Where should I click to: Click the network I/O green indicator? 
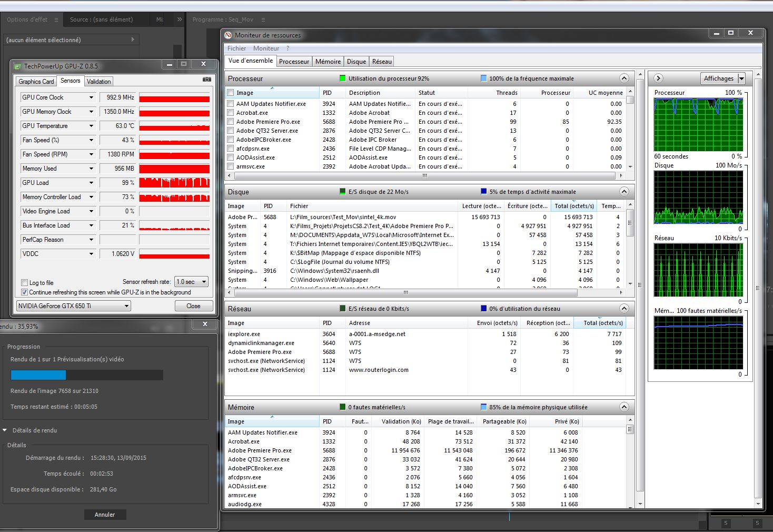coord(343,309)
